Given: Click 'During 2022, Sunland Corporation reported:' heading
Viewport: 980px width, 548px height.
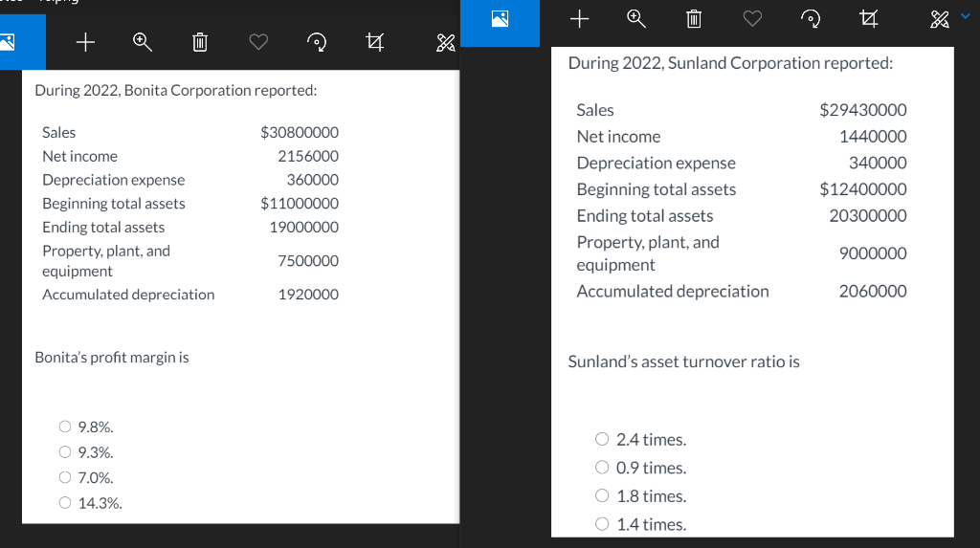Looking at the screenshot, I should tap(730, 63).
